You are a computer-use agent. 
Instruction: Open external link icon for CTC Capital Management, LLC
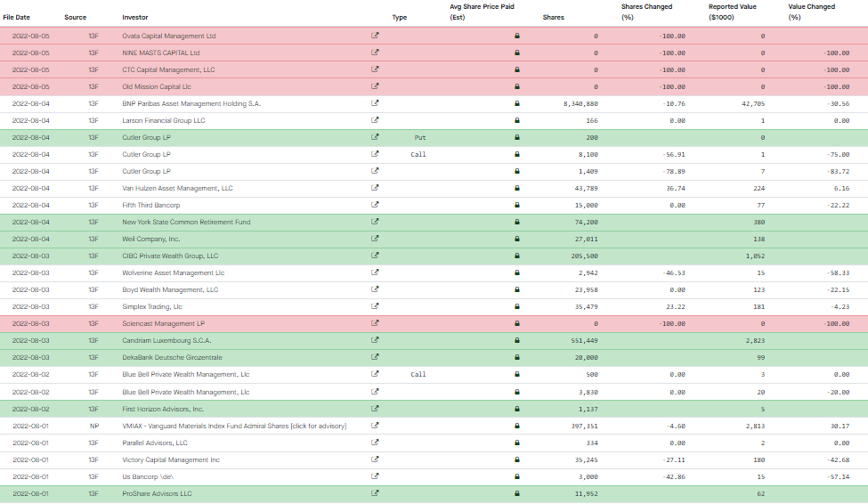(375, 69)
